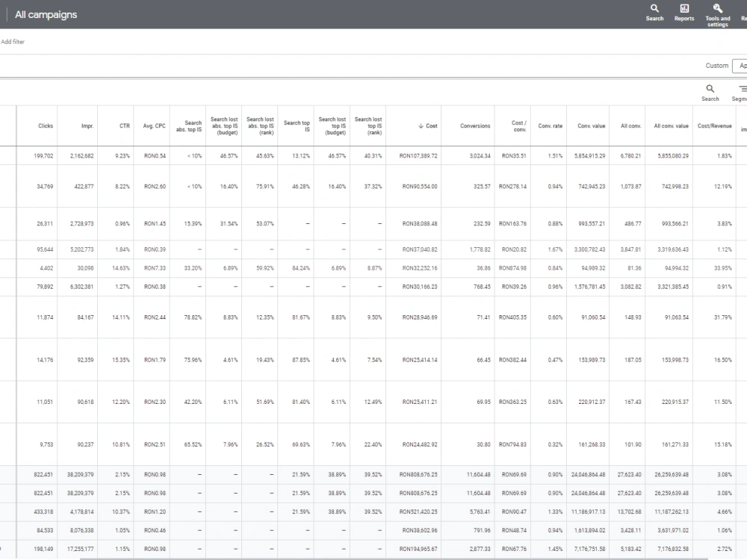Image resolution: width=747 pixels, height=560 pixels.
Task: Select the cost cell RON24,482.92
Action: tap(419, 444)
